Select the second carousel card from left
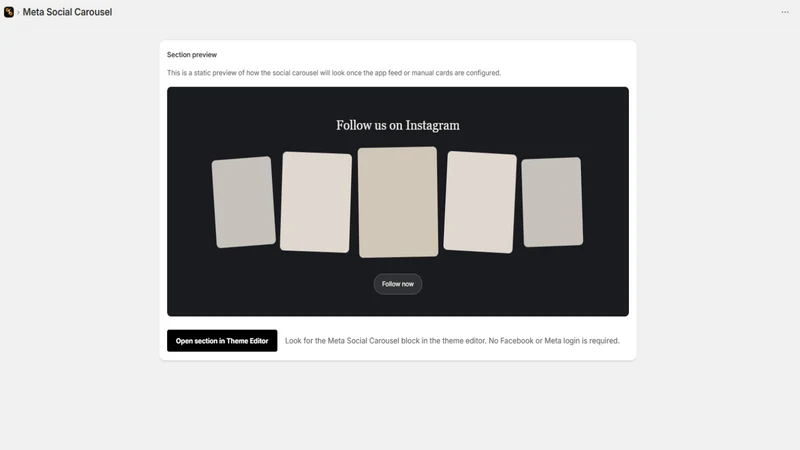 pyautogui.click(x=316, y=202)
